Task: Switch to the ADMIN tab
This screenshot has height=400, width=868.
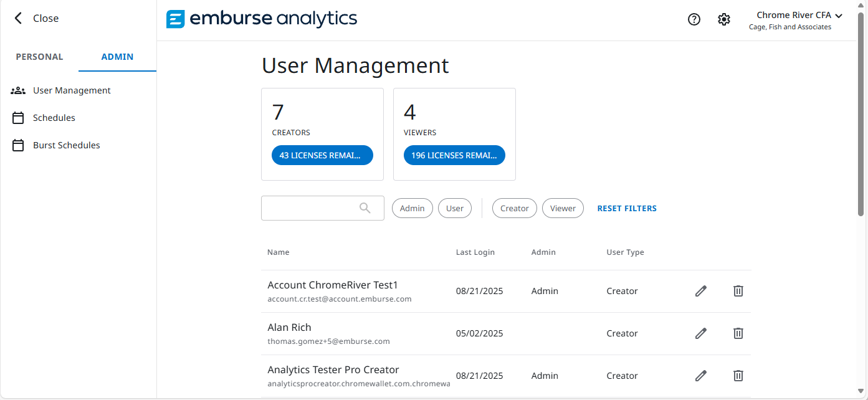Action: (x=117, y=56)
